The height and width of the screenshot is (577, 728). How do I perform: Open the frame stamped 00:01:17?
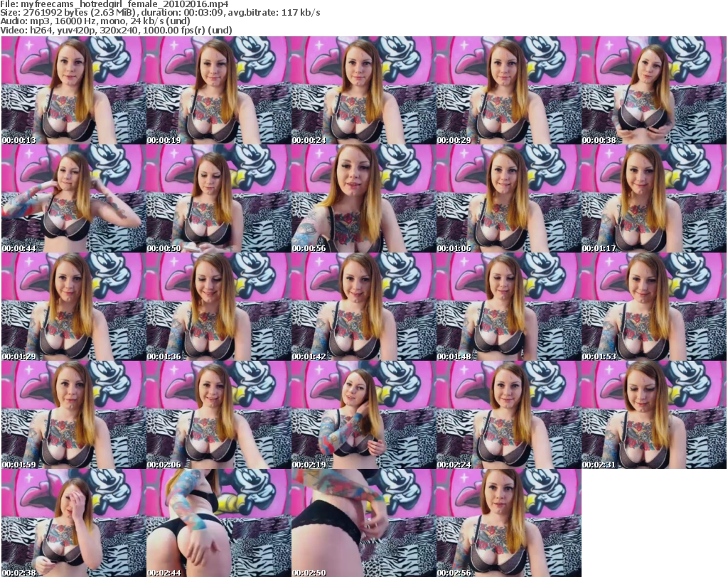tap(654, 198)
